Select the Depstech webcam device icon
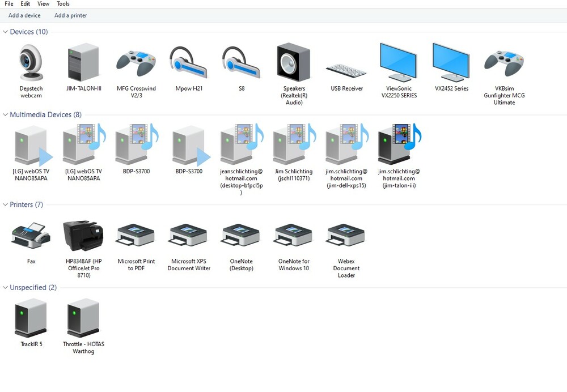Viewport: 567px width, 392px height. coord(31,62)
